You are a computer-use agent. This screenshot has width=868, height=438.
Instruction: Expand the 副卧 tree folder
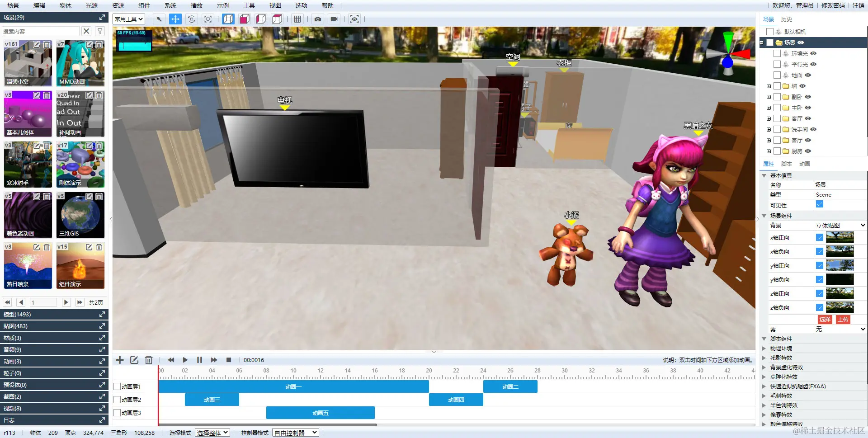(x=769, y=97)
